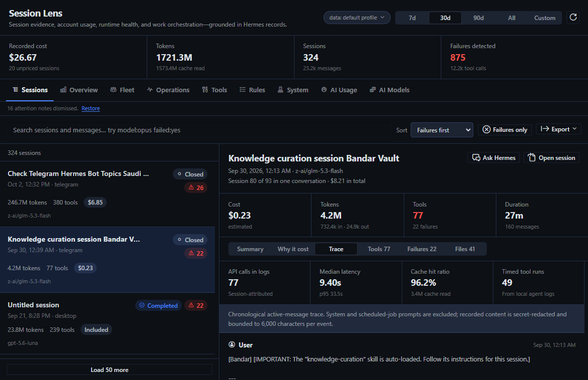Click the Open session button
Viewport: 588px width, 380px height.
551,158
